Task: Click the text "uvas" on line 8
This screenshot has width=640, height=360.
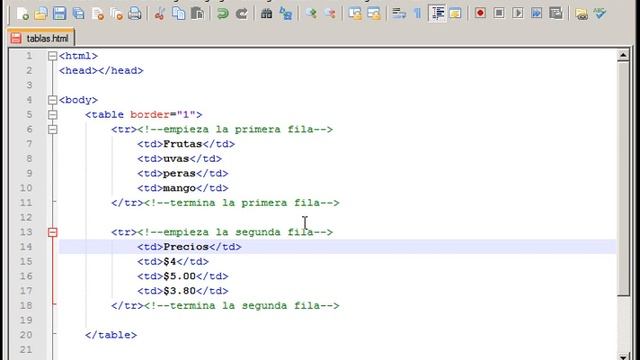Action: coord(176,159)
